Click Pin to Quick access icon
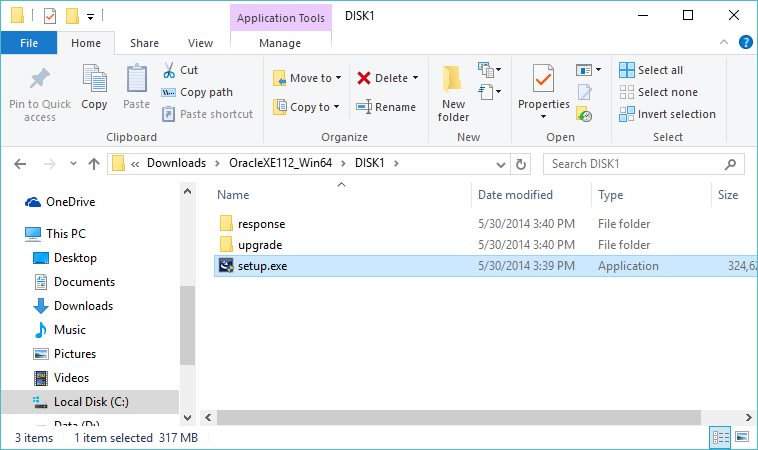The width and height of the screenshot is (758, 450). click(x=40, y=78)
